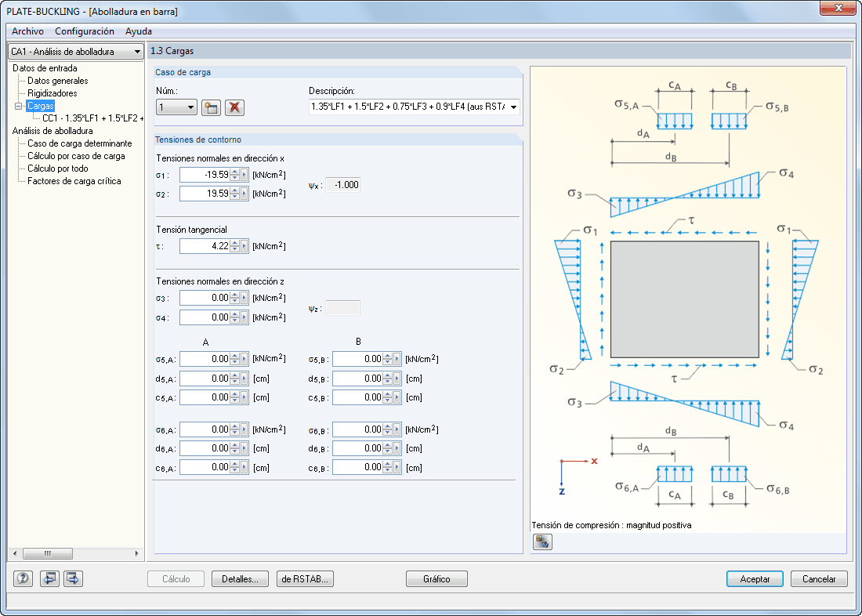The height and width of the screenshot is (616, 862).
Task: Click the arrow button next to σ1 field
Action: (244, 175)
